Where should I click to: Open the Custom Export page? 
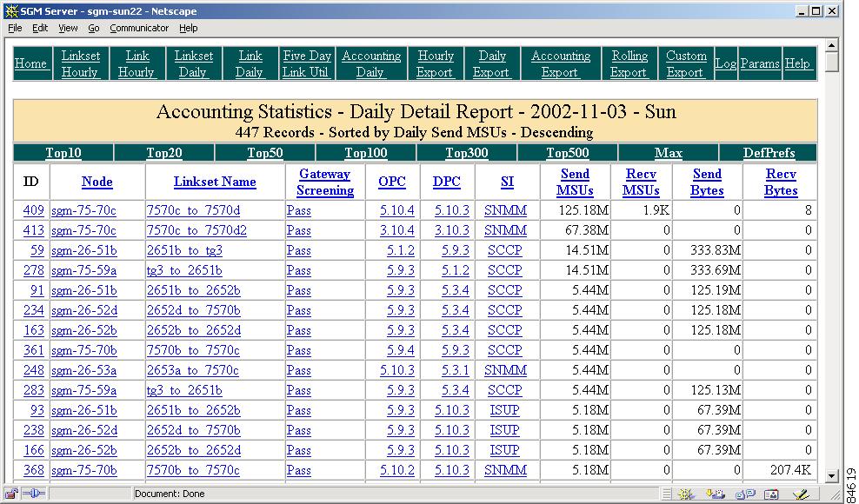(686, 63)
